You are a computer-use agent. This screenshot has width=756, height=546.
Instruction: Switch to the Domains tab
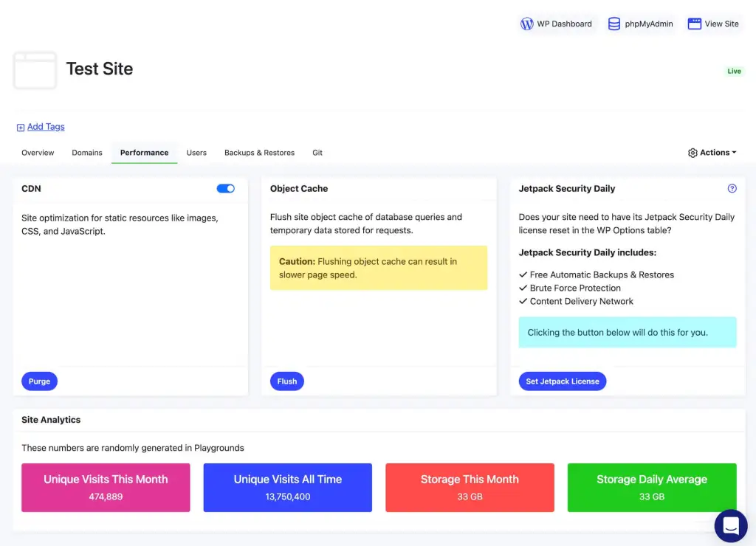click(87, 153)
